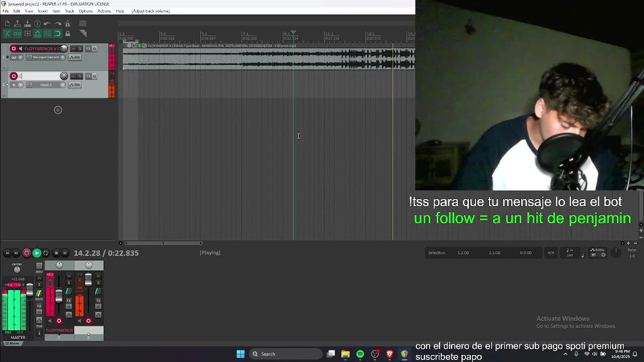Click the transport Pause button

point(65,253)
